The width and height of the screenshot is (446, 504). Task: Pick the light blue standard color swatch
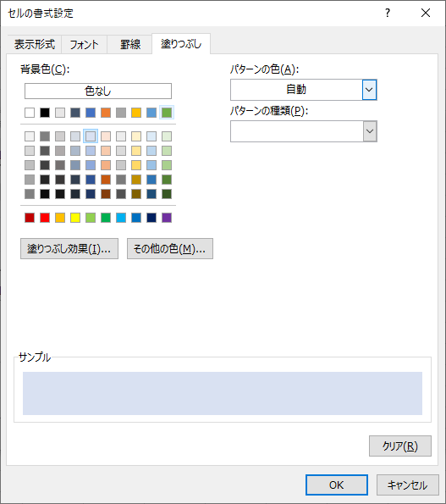coord(121,218)
